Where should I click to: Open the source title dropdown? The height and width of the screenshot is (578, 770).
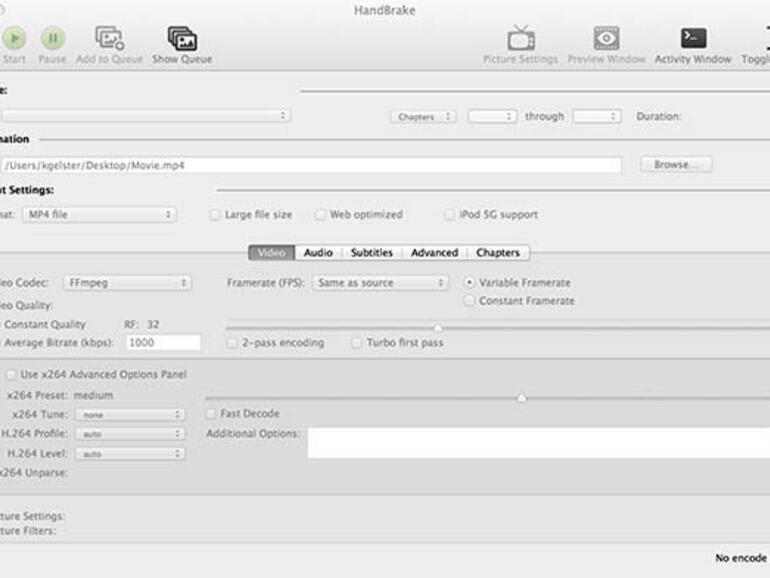[146, 116]
